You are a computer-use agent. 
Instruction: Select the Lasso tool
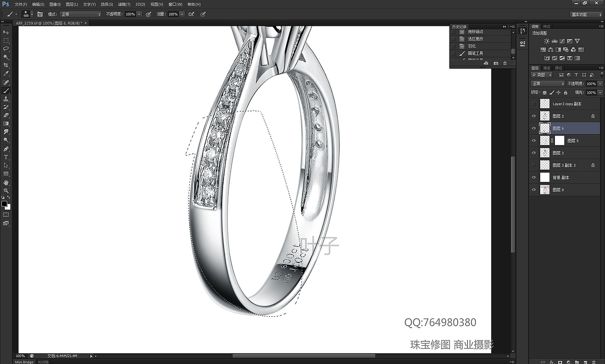pos(6,49)
